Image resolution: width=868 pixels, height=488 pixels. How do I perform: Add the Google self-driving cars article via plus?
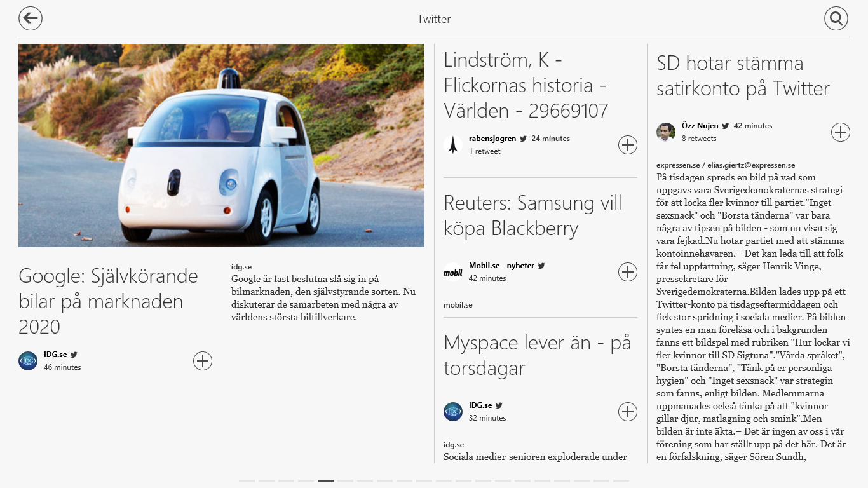[x=203, y=361]
